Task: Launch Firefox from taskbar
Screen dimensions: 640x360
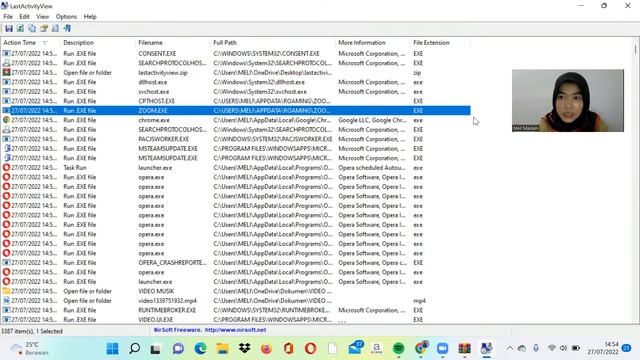Action: 266,349
